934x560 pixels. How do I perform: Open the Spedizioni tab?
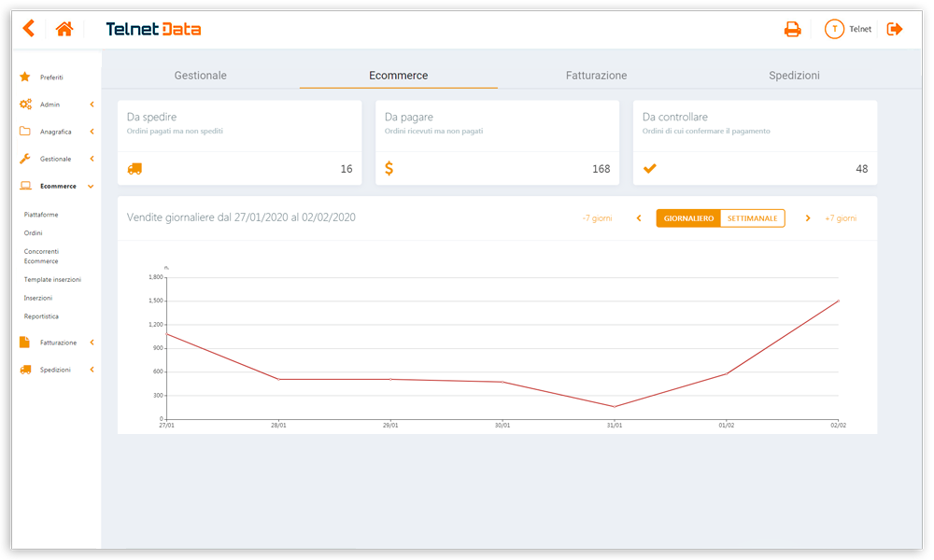coord(794,76)
